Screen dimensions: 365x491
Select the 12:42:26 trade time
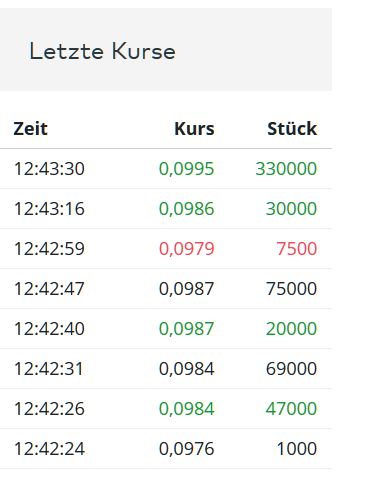[49, 409]
